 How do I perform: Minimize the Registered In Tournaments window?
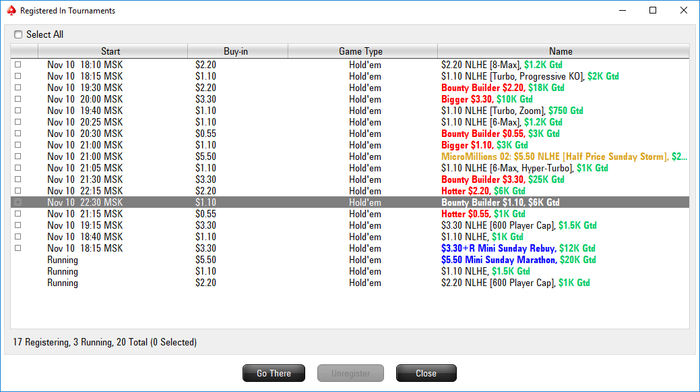tap(622, 10)
